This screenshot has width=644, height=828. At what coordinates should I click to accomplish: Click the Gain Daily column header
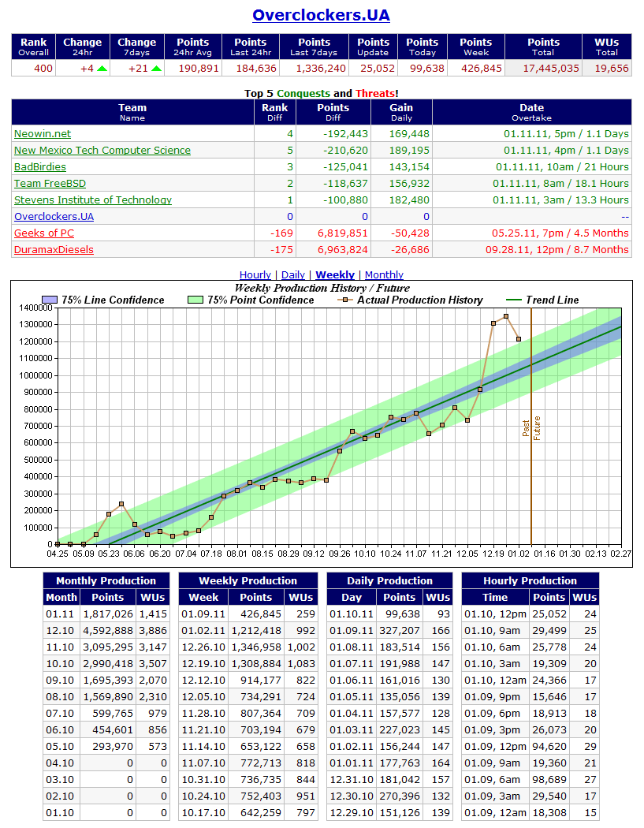401,112
